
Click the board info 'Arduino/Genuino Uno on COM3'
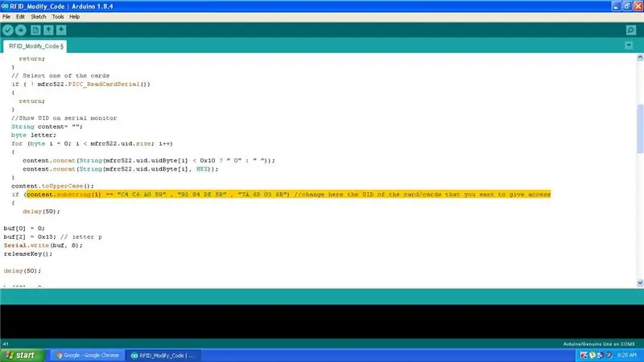pos(599,344)
